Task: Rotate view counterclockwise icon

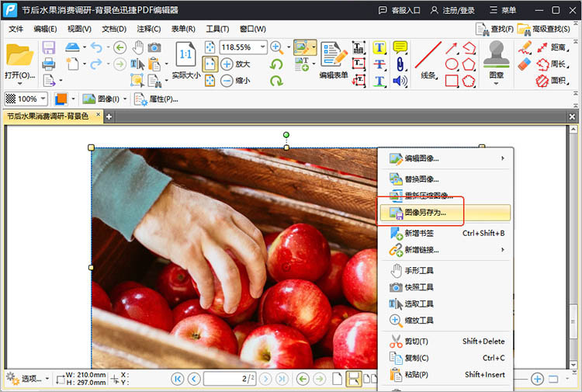Action: coord(276,64)
